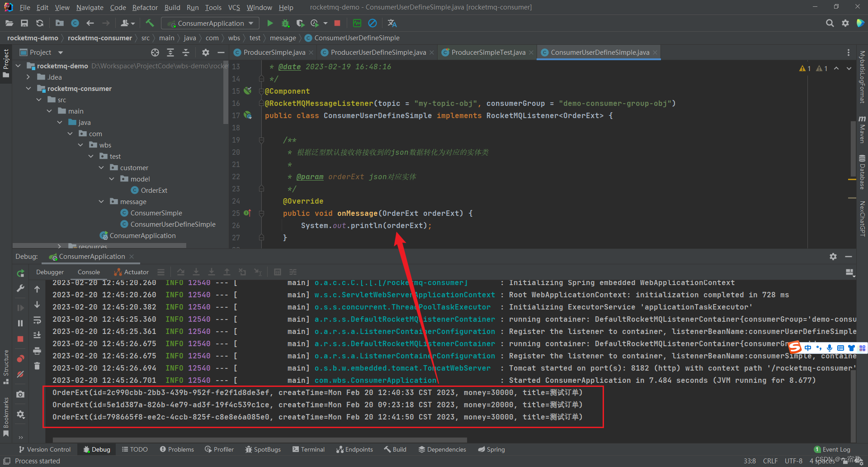Viewport: 868px width, 467px height.
Task: Run with coverage icon in toolbar
Action: (x=300, y=23)
